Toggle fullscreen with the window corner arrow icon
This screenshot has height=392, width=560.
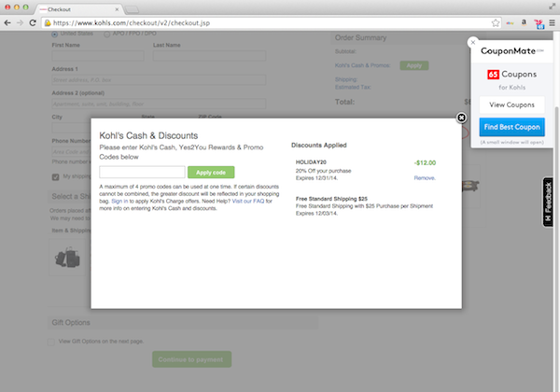coord(553,7)
